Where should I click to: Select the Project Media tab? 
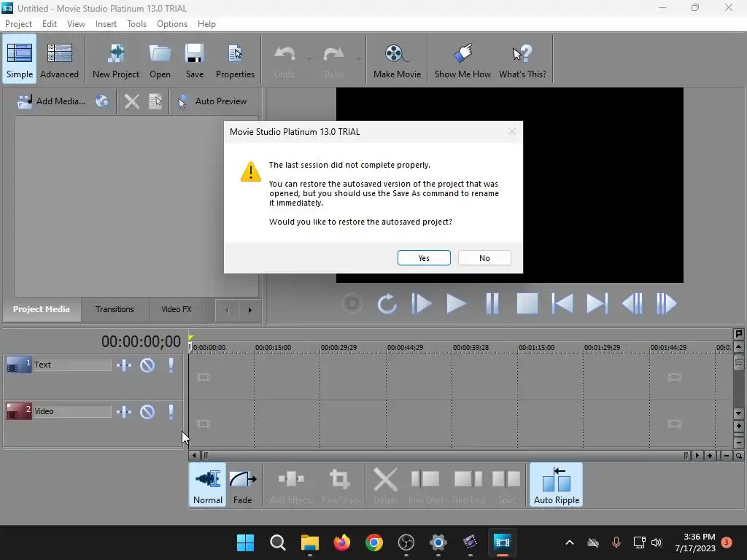pos(42,309)
